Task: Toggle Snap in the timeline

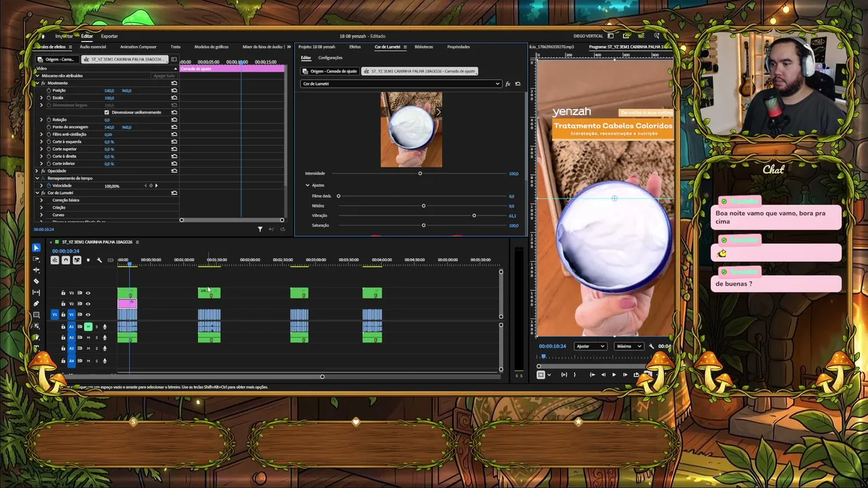Action: point(66,260)
